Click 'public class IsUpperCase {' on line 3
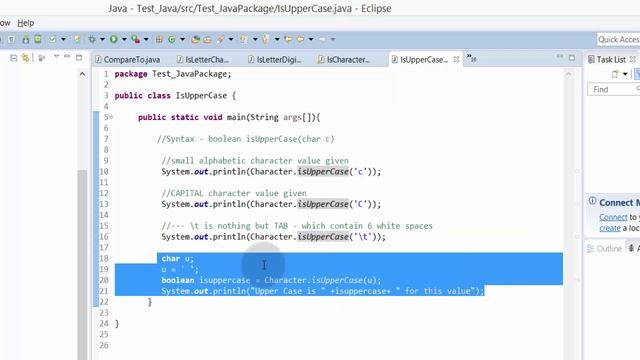640x360 pixels. click(175, 96)
